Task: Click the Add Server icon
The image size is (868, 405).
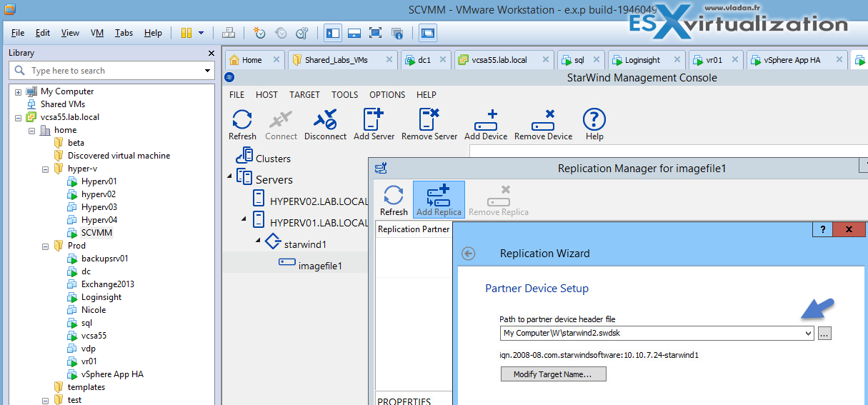Action: pos(374,124)
